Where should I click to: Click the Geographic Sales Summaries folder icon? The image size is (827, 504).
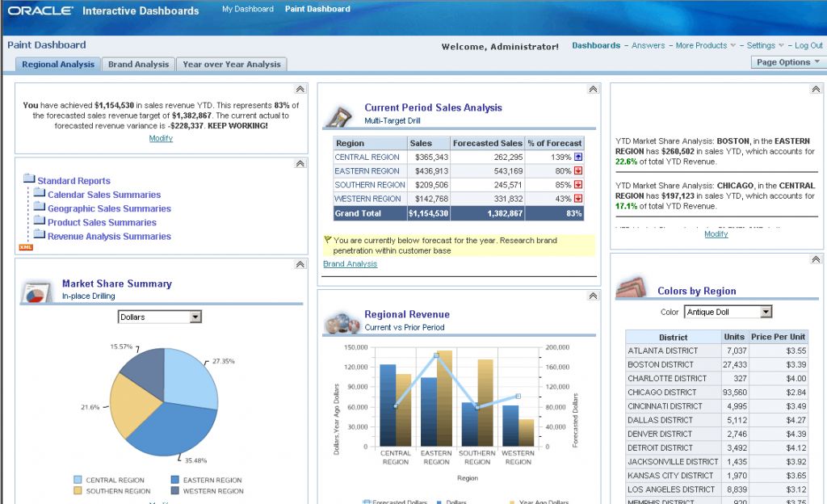pos(40,206)
